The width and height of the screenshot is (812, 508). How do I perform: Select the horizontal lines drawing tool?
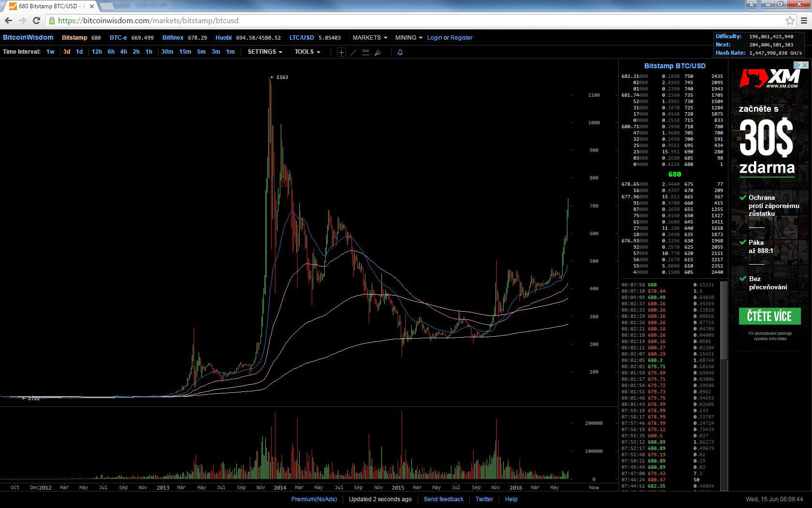coord(365,52)
